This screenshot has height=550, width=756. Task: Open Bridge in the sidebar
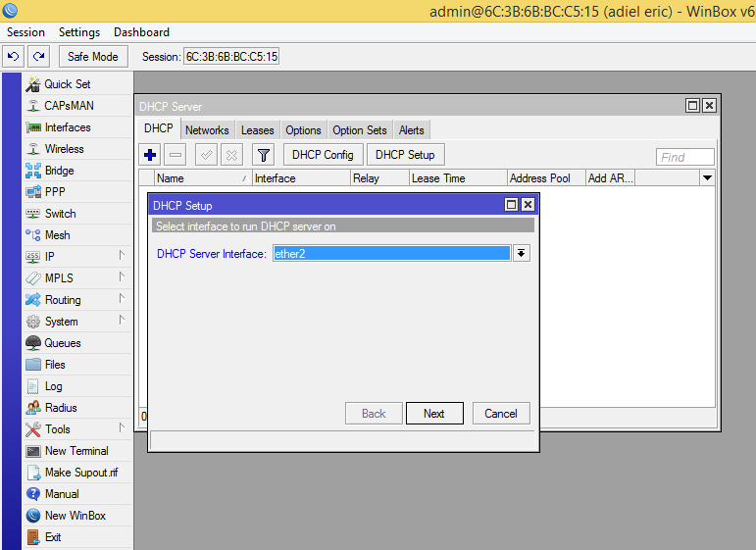click(77, 171)
